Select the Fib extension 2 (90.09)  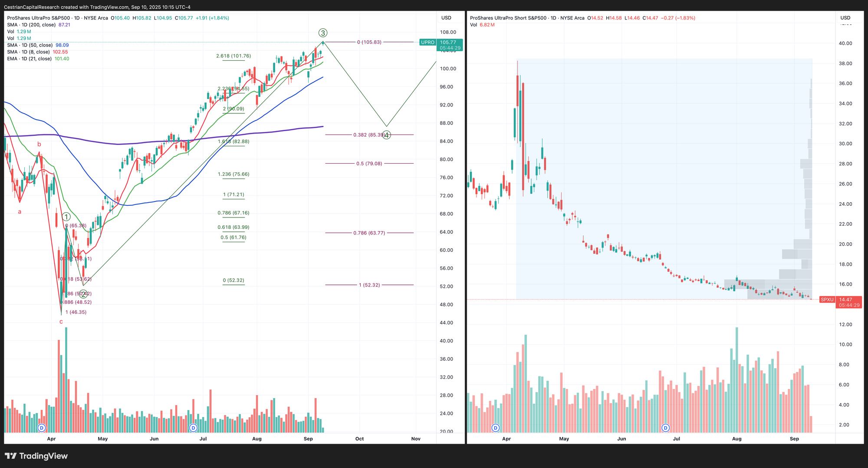(x=233, y=109)
